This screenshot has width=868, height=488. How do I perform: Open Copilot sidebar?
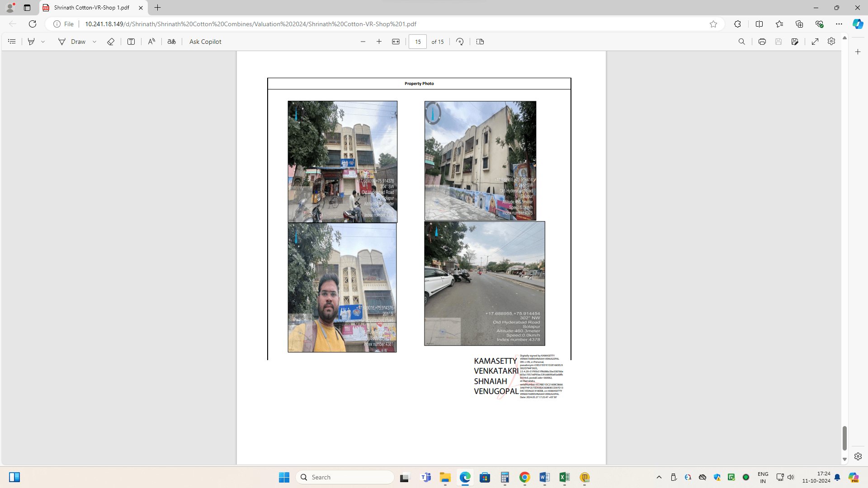pos(858,24)
